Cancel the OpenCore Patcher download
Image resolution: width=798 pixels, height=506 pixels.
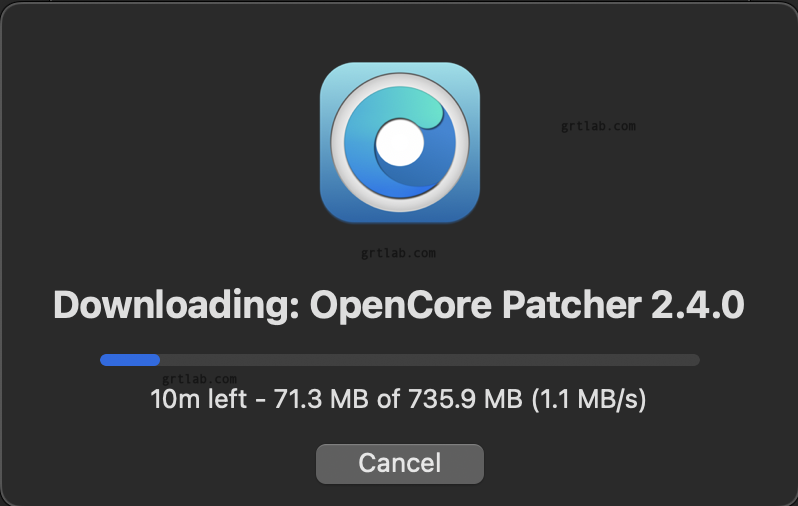pyautogui.click(x=400, y=464)
